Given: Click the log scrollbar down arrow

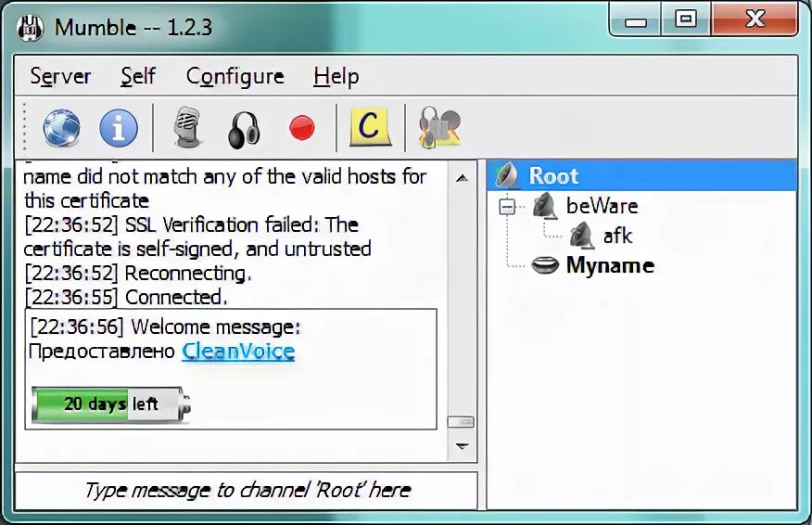Looking at the screenshot, I should [x=462, y=446].
